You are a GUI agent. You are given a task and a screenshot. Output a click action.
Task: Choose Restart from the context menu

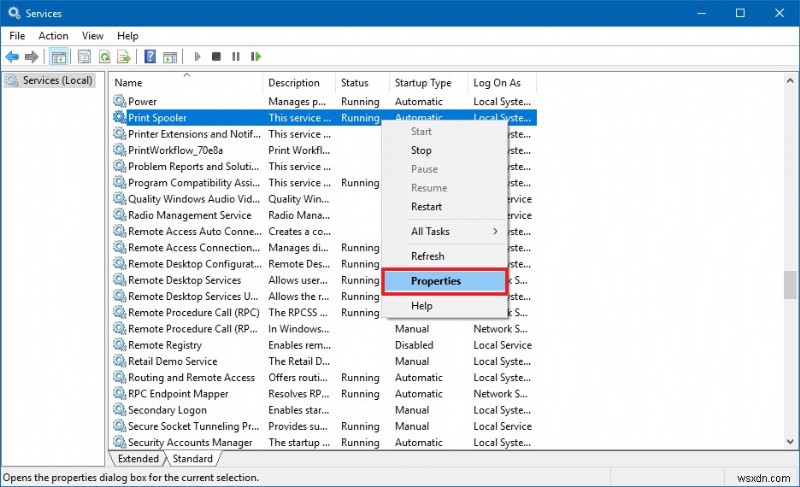(444, 207)
